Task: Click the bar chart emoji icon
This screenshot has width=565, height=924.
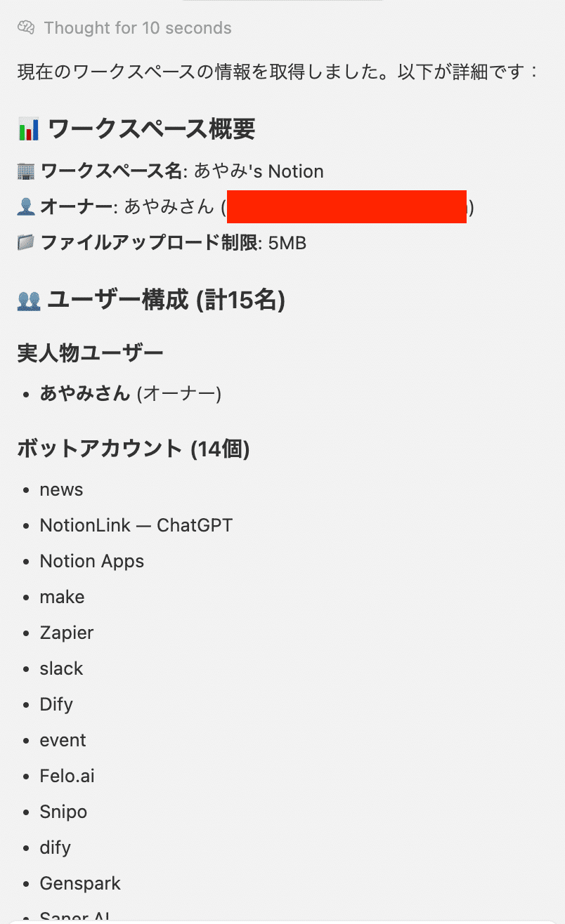Action: click(29, 130)
